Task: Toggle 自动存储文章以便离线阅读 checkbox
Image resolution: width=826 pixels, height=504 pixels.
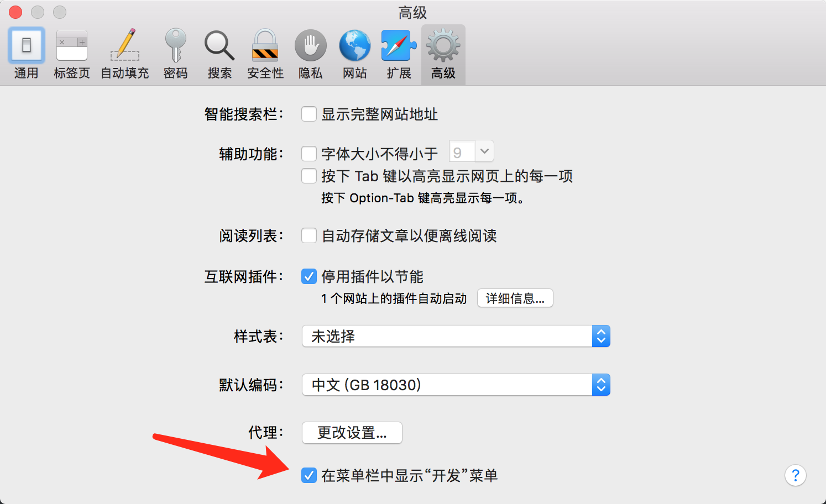Action: [x=309, y=235]
